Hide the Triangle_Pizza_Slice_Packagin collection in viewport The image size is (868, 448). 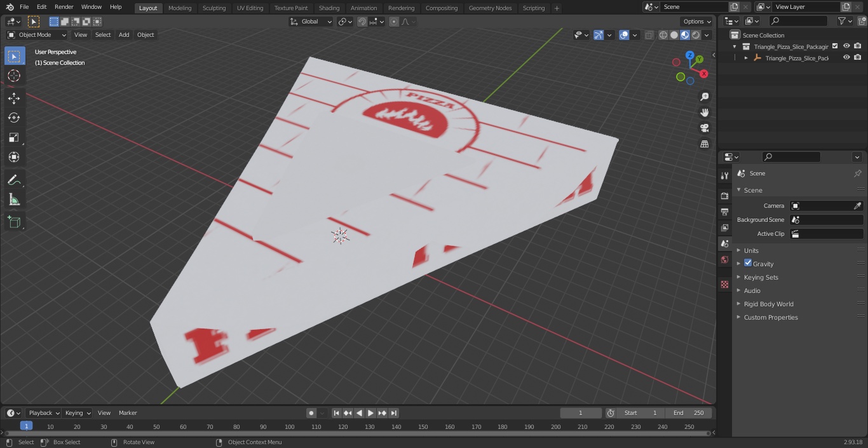click(846, 46)
